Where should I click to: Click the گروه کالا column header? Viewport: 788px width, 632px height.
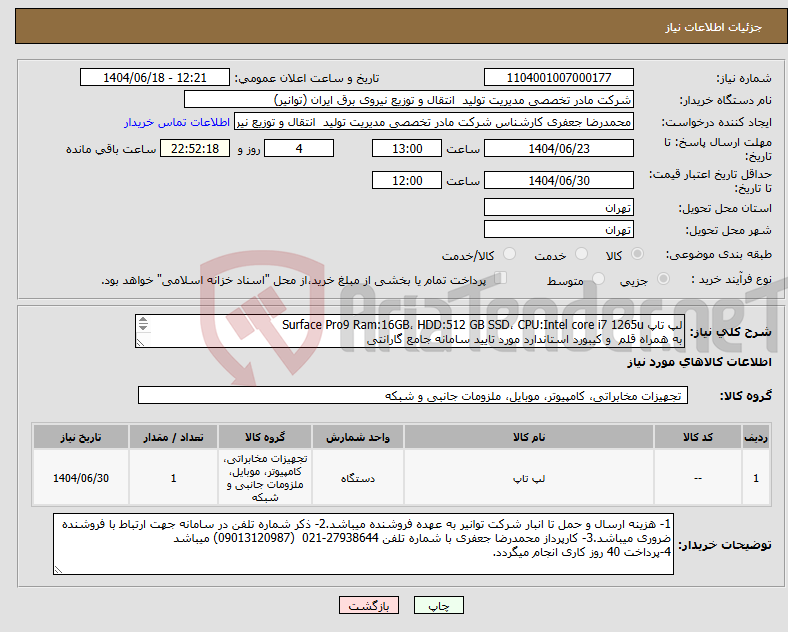(265, 437)
